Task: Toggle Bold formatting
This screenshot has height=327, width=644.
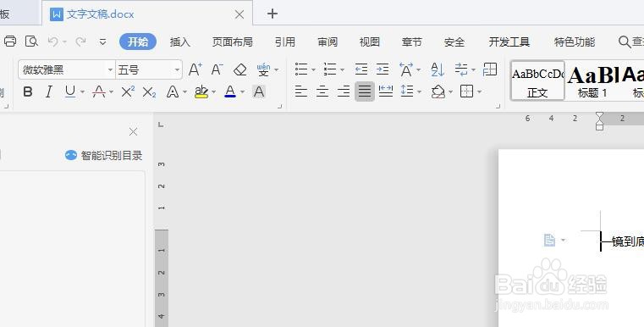Action: (28, 91)
